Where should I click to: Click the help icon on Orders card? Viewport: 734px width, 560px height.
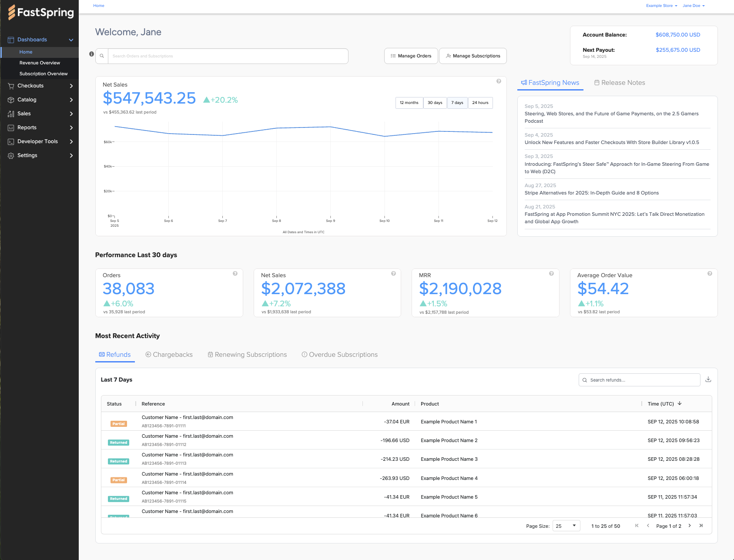pos(235,274)
